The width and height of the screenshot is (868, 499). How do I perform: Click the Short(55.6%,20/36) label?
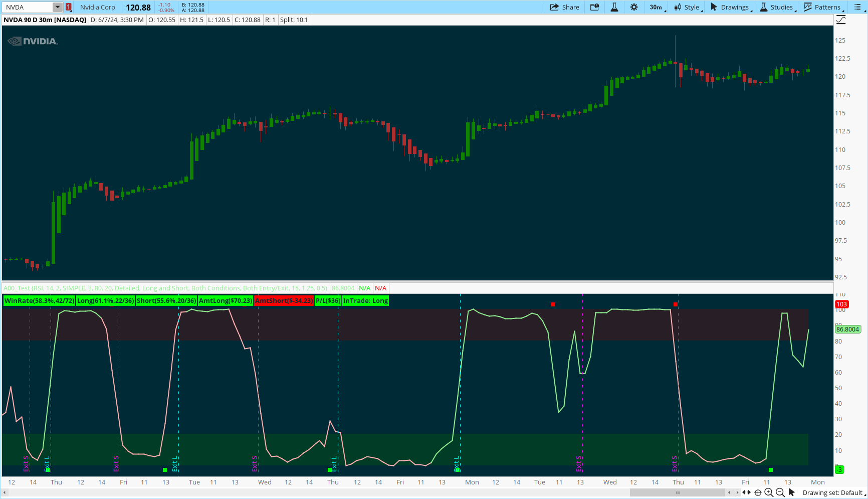coord(166,300)
